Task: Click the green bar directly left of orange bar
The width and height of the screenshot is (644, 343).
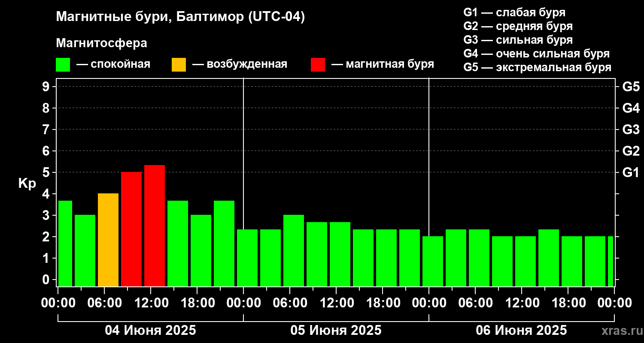Action: point(85,250)
